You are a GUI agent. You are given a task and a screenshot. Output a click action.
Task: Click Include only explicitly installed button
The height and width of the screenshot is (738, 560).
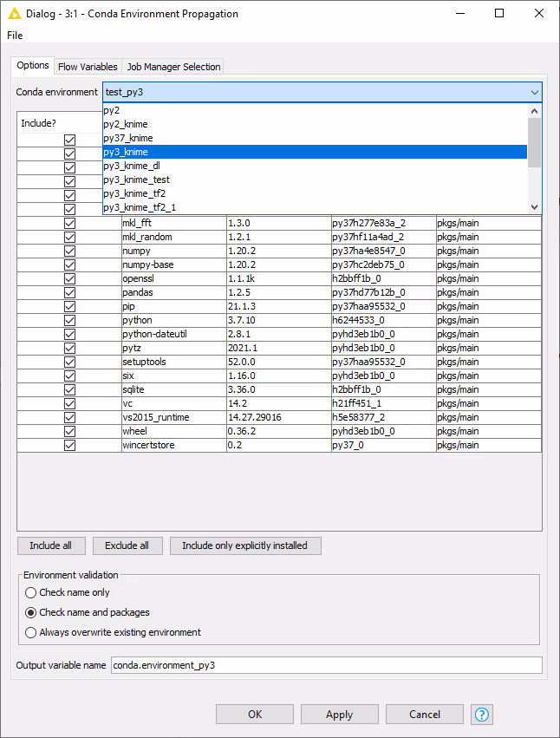[x=245, y=545]
